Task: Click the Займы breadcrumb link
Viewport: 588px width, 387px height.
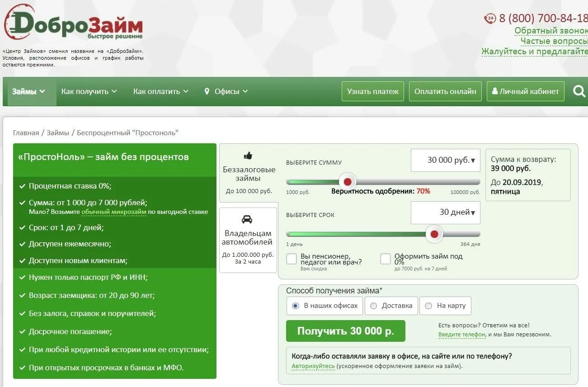Action: pyautogui.click(x=58, y=133)
